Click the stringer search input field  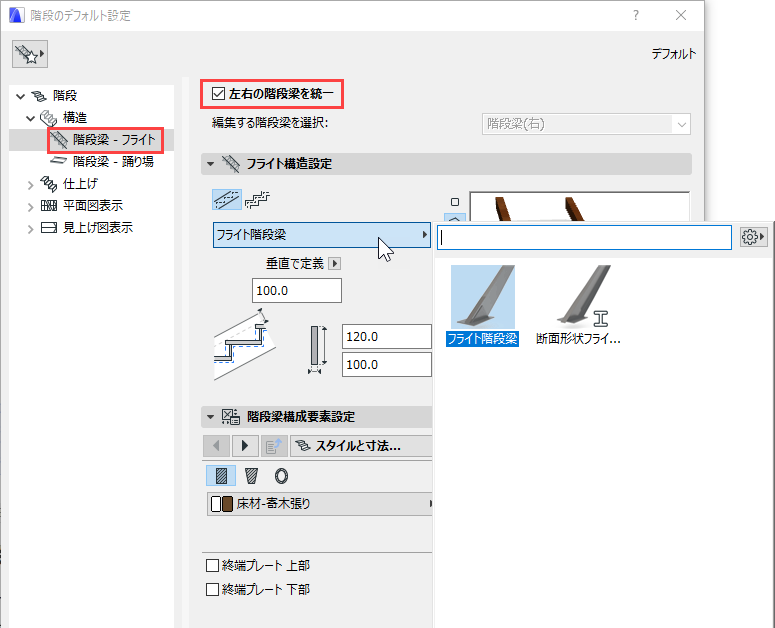pyautogui.click(x=584, y=238)
